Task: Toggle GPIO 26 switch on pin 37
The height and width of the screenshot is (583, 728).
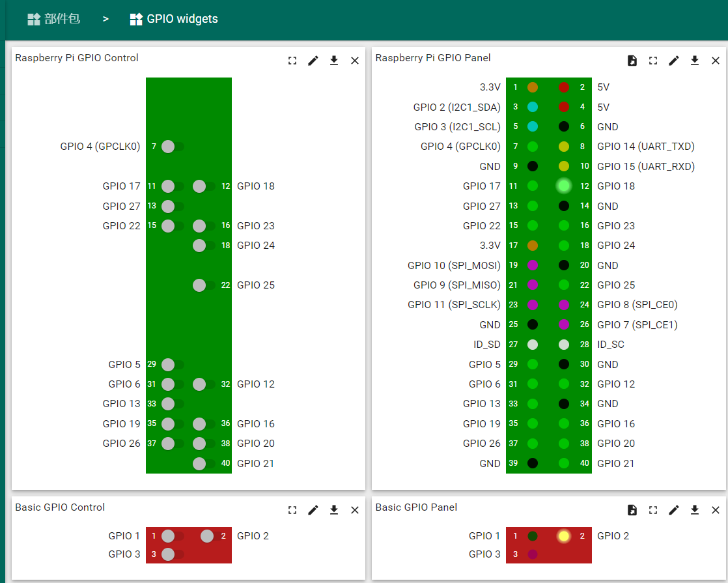Action: (173, 443)
